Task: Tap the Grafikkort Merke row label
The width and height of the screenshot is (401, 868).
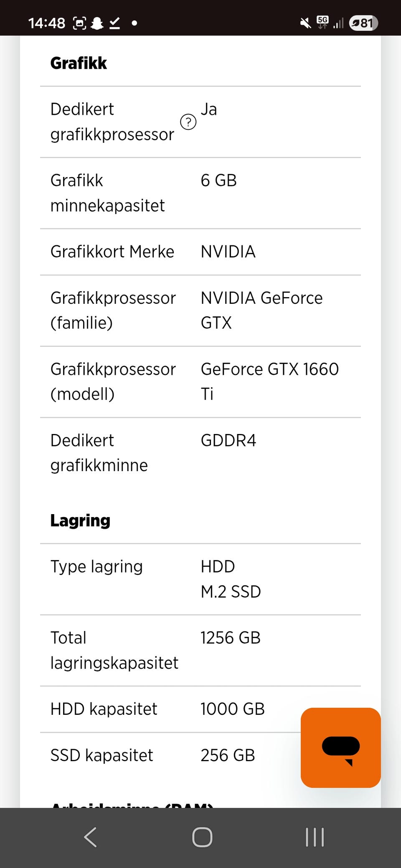Action: [112, 252]
